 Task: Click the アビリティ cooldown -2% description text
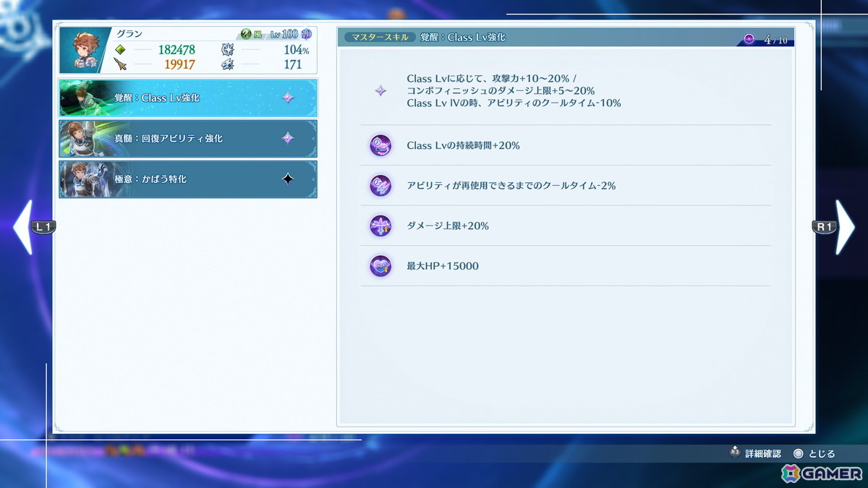click(x=511, y=186)
